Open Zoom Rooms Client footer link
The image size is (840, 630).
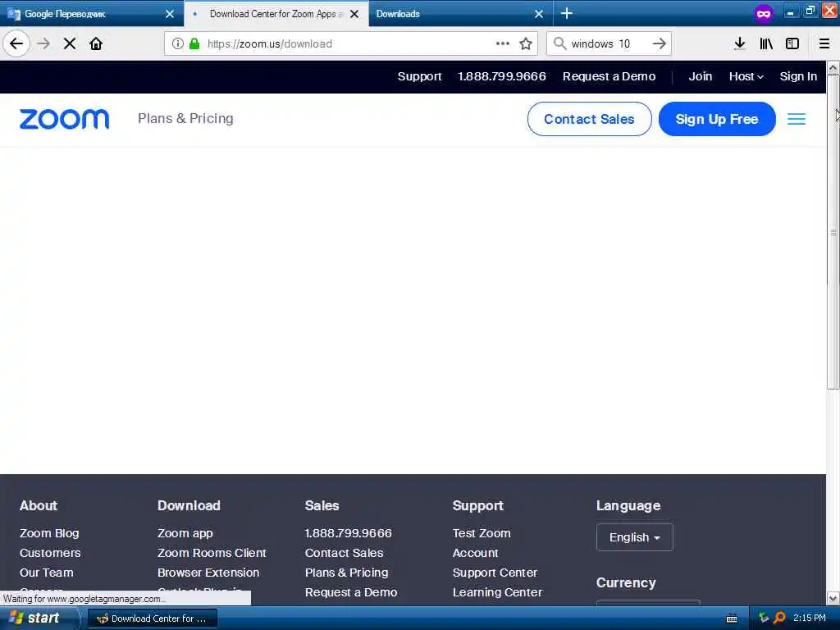point(212,553)
